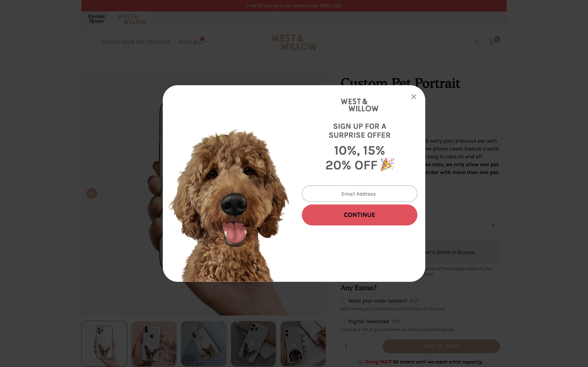Viewport: 588px width, 367px height.
Task: Click the clock icon beside Going FAST
Action: tap(361, 362)
